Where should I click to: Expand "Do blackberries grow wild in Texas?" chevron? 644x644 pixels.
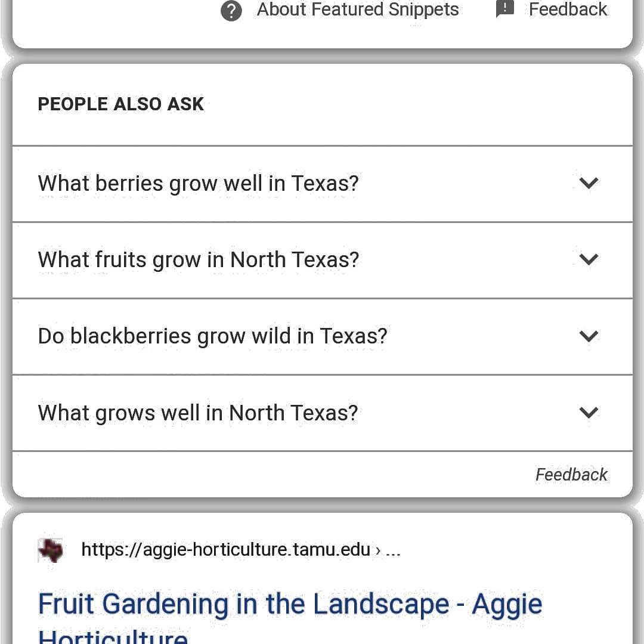[589, 336]
